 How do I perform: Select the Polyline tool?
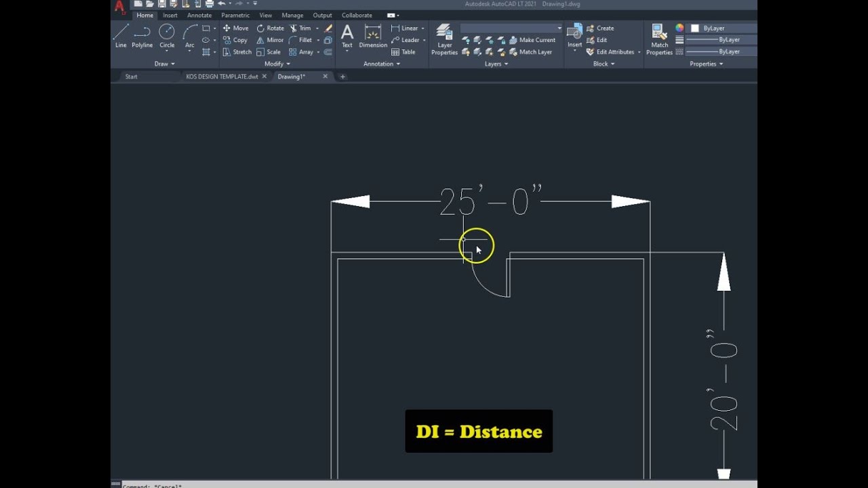coord(142,37)
